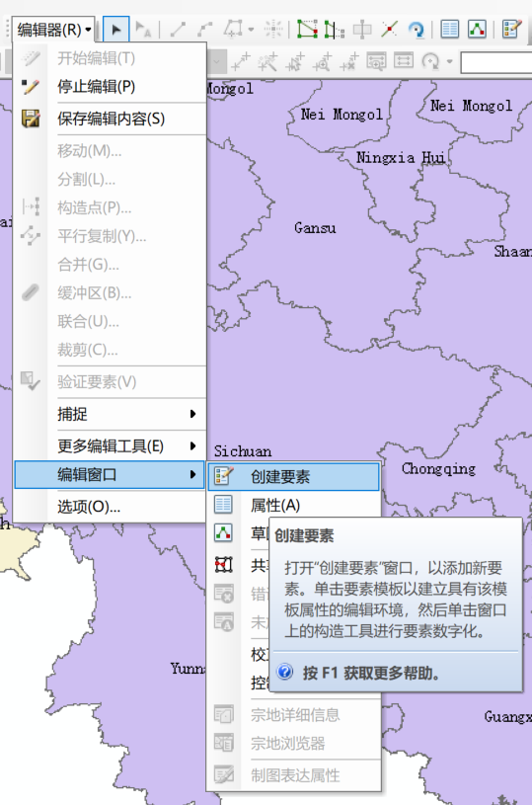532x805 pixels.
Task: Select the Split tool icon
Action: click(x=390, y=30)
